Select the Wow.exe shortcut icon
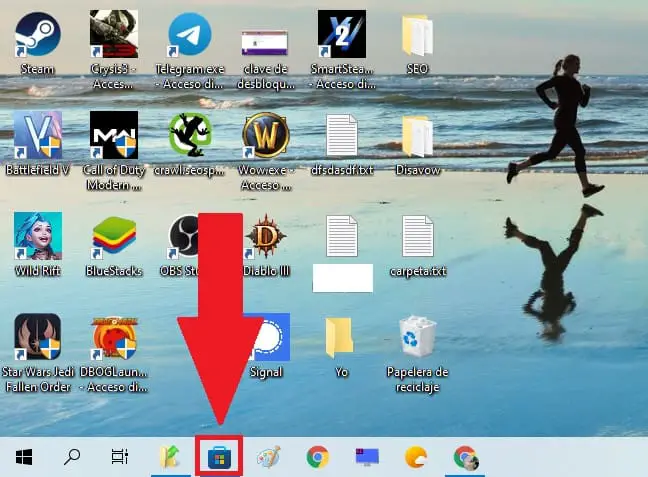 tap(266, 135)
